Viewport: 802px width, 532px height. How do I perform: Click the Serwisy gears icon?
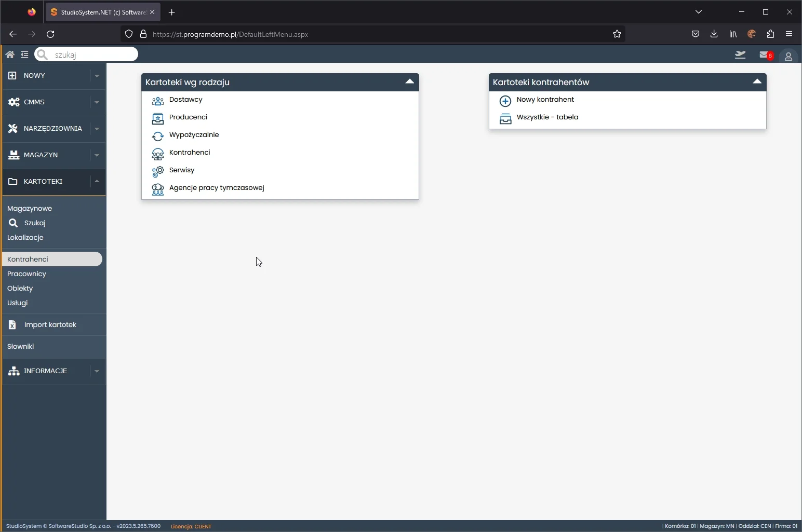pos(157,171)
